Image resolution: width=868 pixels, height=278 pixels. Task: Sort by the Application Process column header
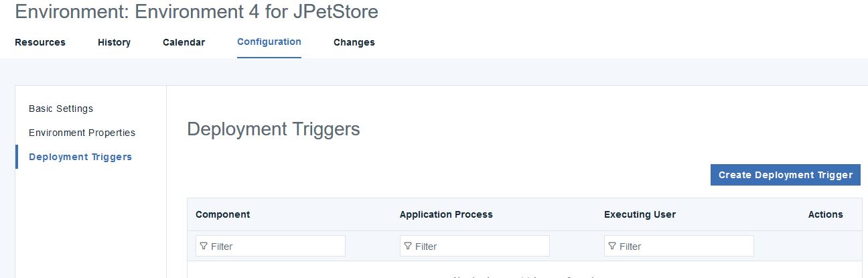[x=446, y=214]
